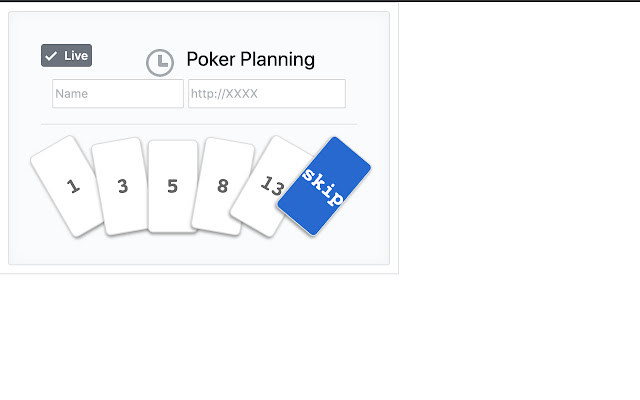
Task: Click the blue skip card
Action: point(324,187)
